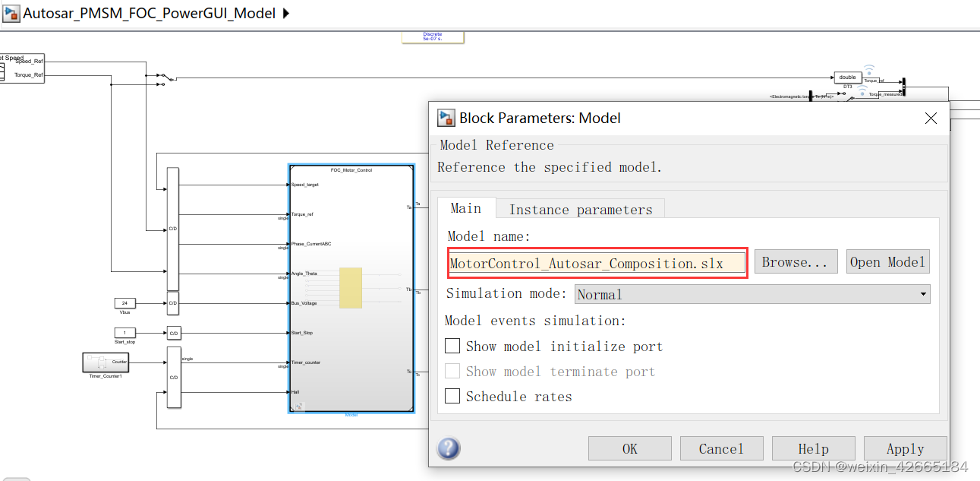The height and width of the screenshot is (481, 980).
Task: Enable Show model initialize port checkbox
Action: 452,346
